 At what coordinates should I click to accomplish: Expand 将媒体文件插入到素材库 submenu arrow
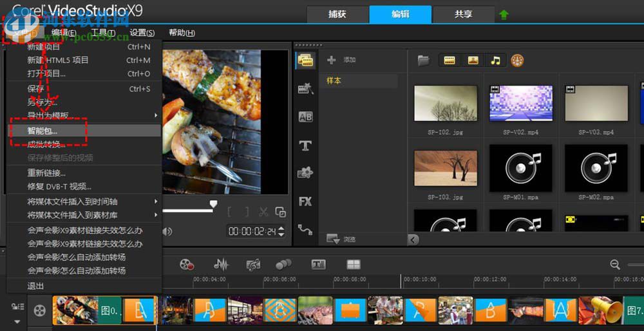coord(156,215)
